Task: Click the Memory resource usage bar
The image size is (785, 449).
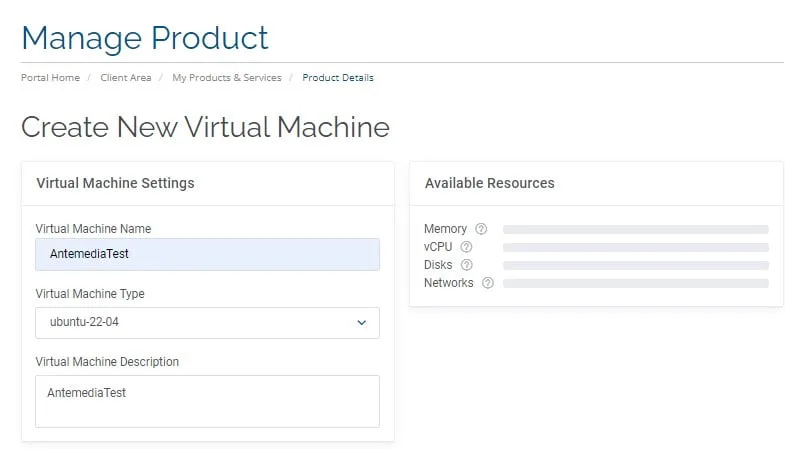Action: click(x=635, y=229)
